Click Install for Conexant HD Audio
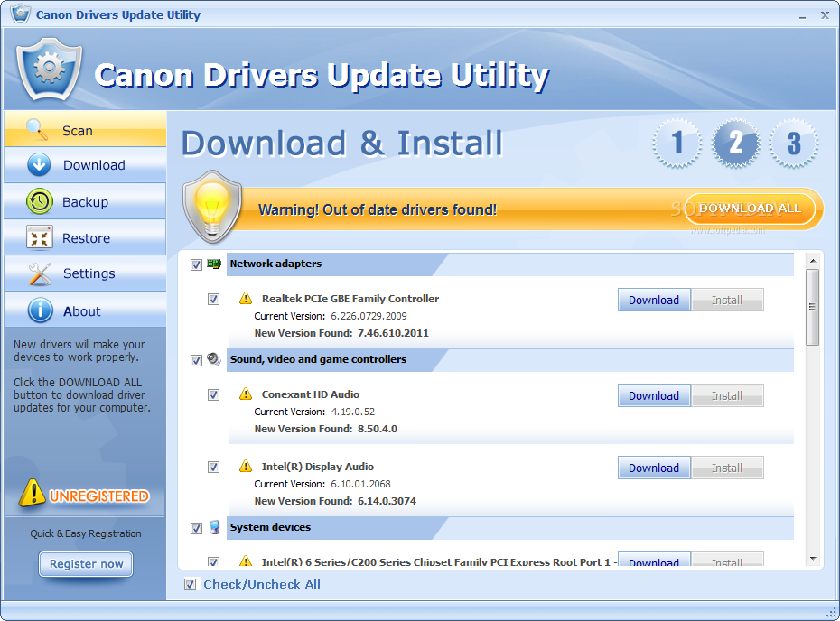This screenshot has height=621, width=840. coord(727,395)
